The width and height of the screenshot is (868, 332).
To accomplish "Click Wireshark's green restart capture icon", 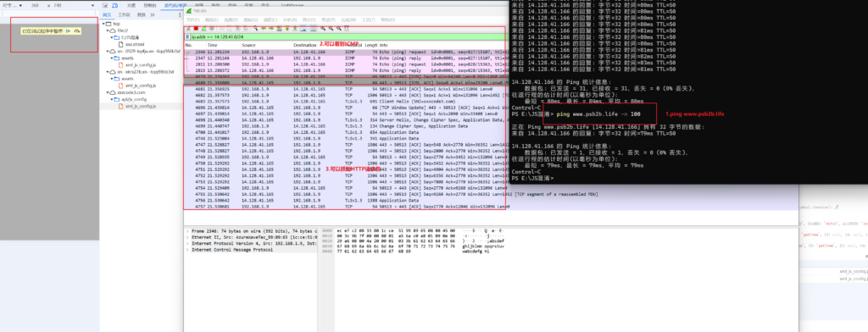I will coord(203,28).
